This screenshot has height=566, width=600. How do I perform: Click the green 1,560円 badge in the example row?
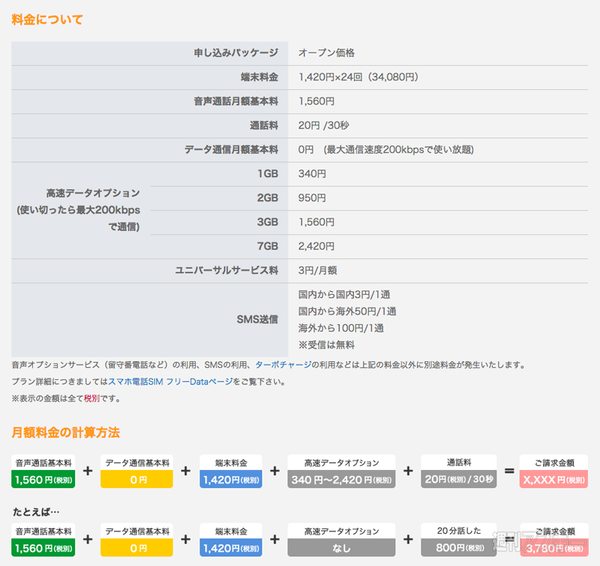click(x=43, y=548)
